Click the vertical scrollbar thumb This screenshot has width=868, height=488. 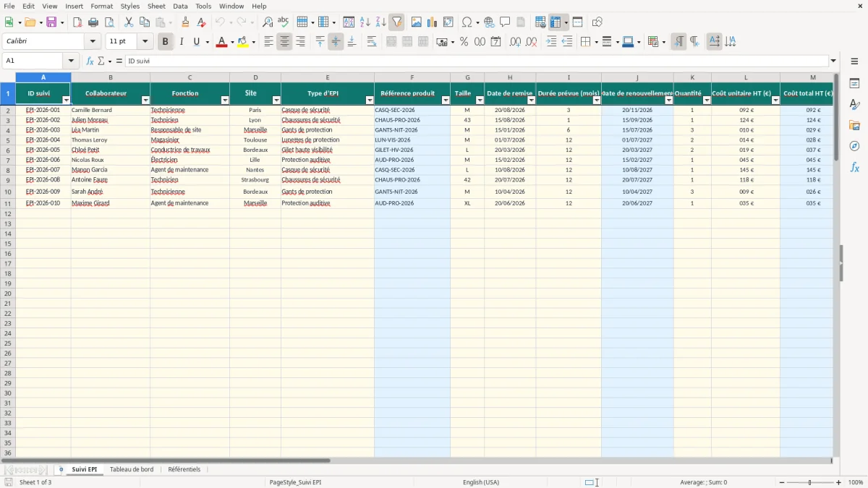(x=836, y=116)
